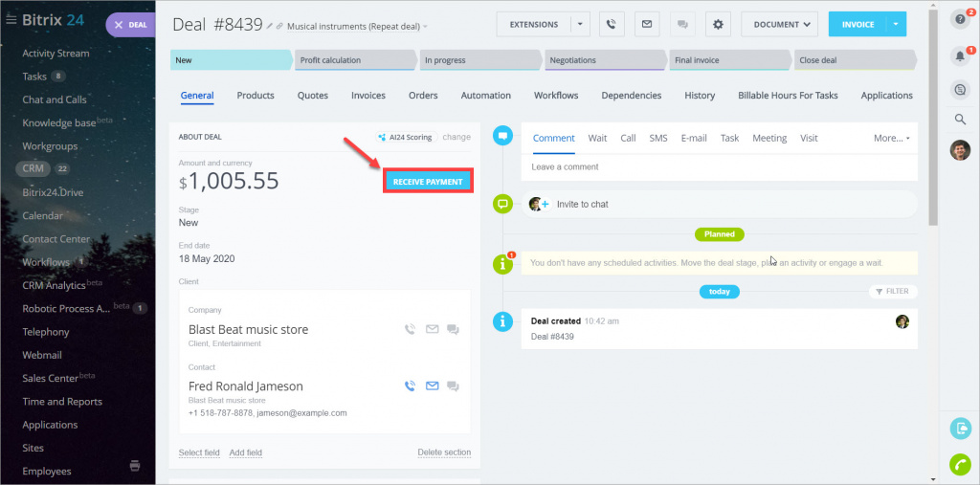980x485 pixels.
Task: Move deal to Profit calculation stage
Action: pos(356,60)
